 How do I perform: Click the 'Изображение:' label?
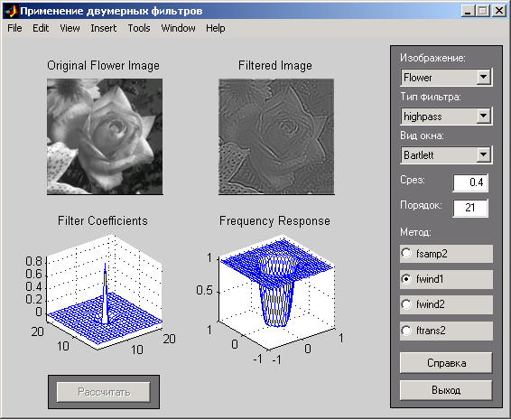432,58
